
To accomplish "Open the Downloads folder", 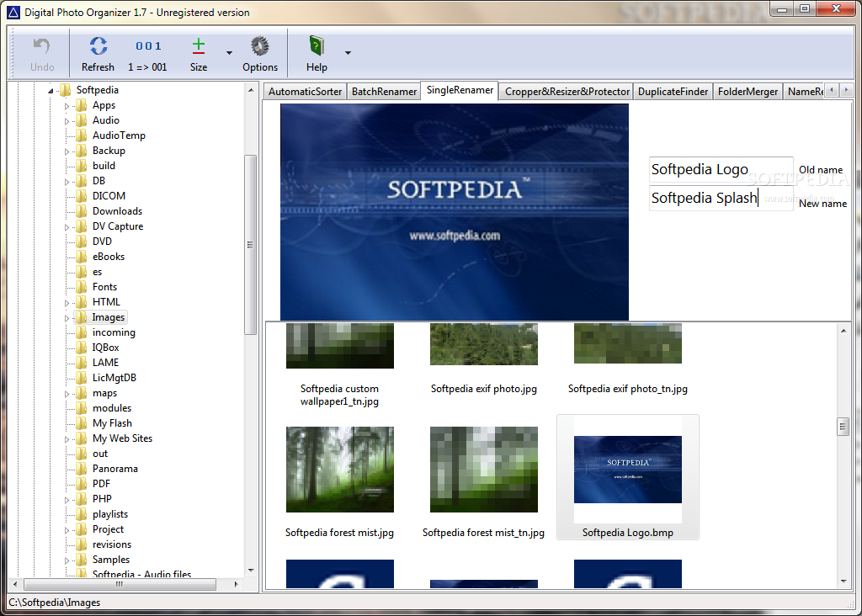I will [117, 211].
